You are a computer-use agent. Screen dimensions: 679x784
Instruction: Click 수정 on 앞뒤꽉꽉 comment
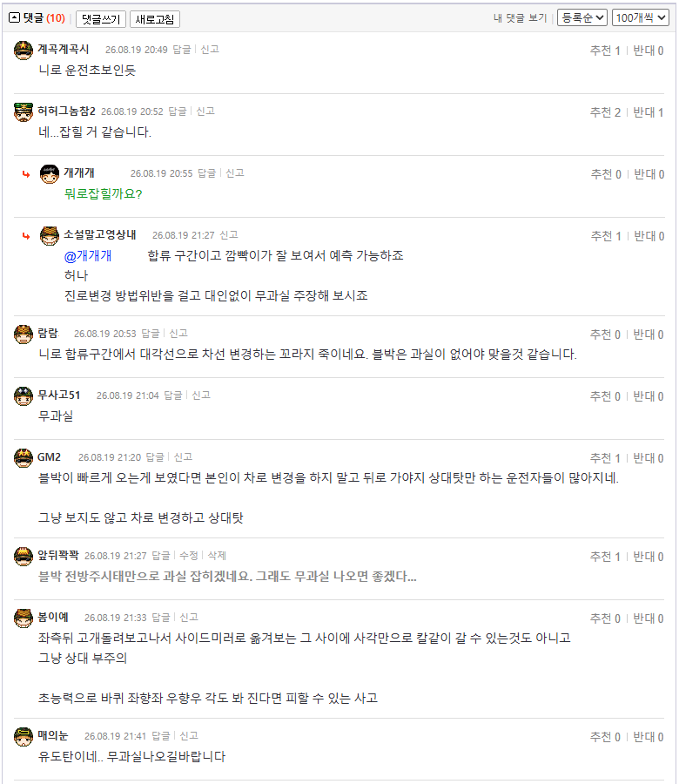click(x=189, y=556)
